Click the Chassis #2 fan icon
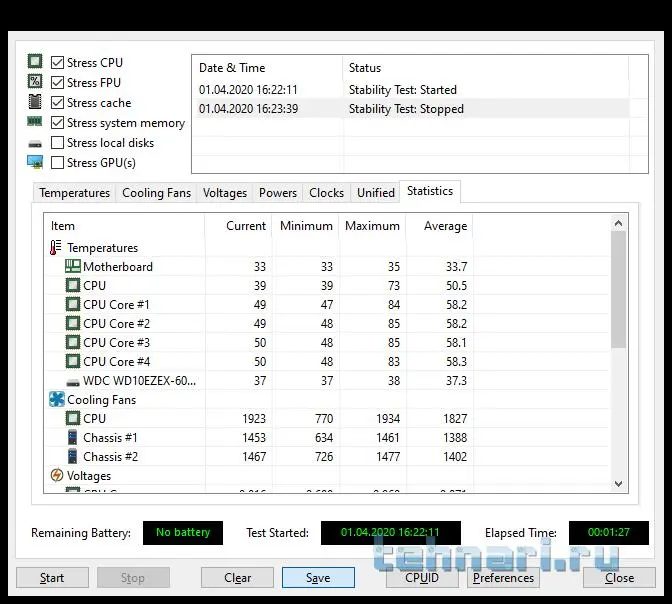Screen dimensions: 672x604 click(72, 456)
